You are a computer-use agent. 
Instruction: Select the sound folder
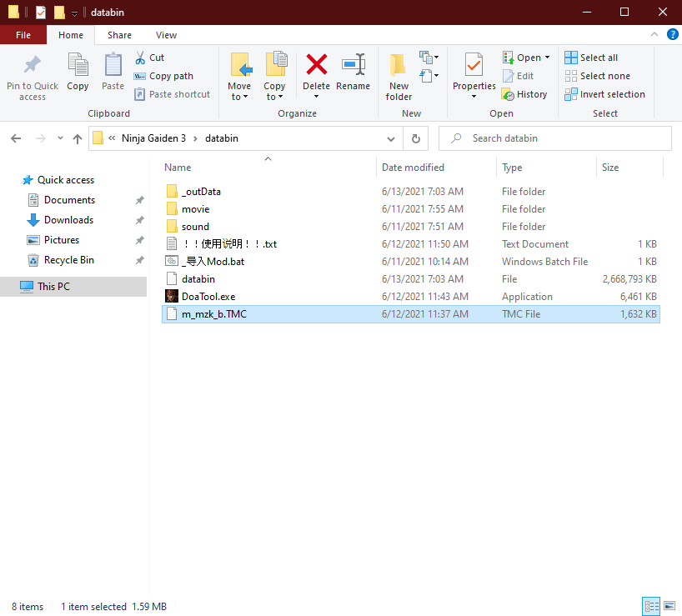(410, 227)
